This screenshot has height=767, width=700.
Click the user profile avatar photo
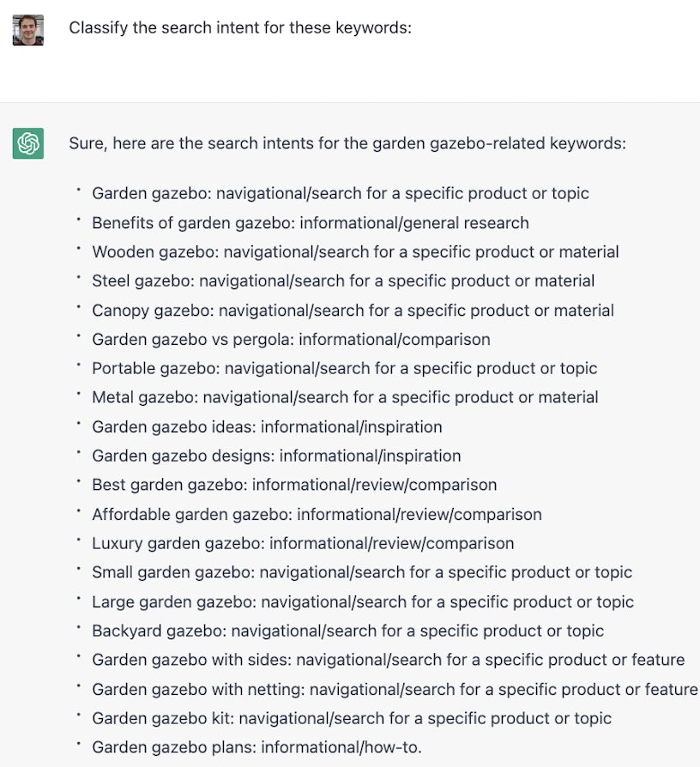[x=28, y=29]
